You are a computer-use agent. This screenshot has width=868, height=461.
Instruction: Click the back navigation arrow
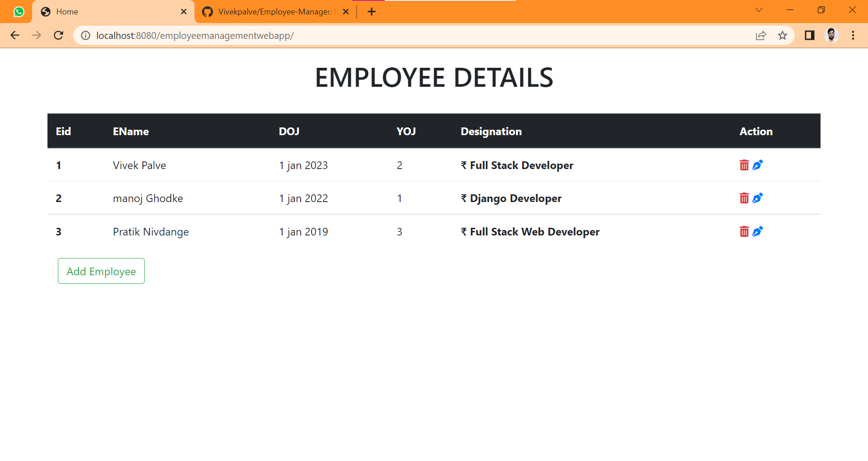(15, 35)
